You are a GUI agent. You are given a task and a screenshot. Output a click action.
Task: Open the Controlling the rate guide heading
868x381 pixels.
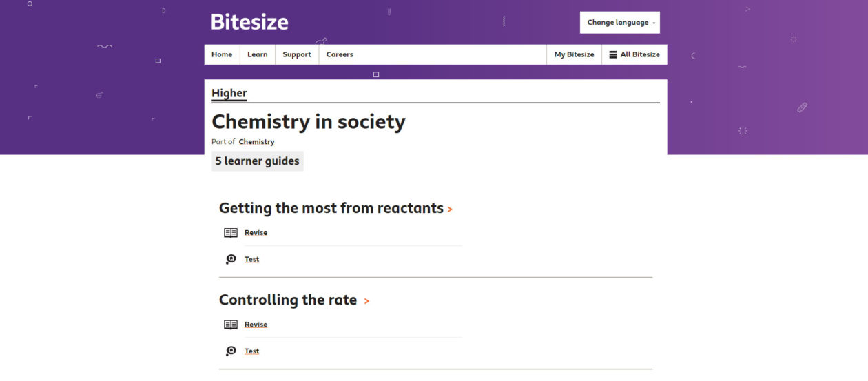[x=288, y=300]
